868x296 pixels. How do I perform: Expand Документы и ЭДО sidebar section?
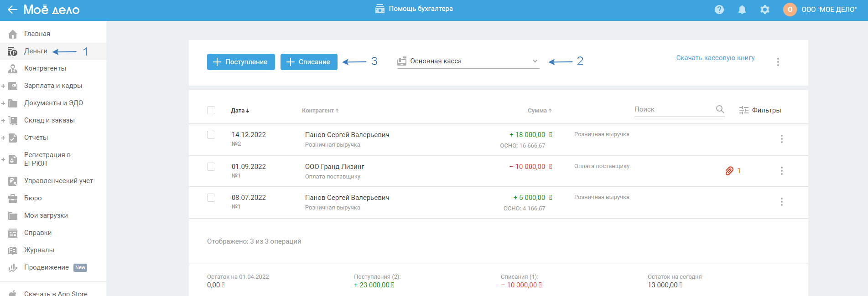point(3,103)
